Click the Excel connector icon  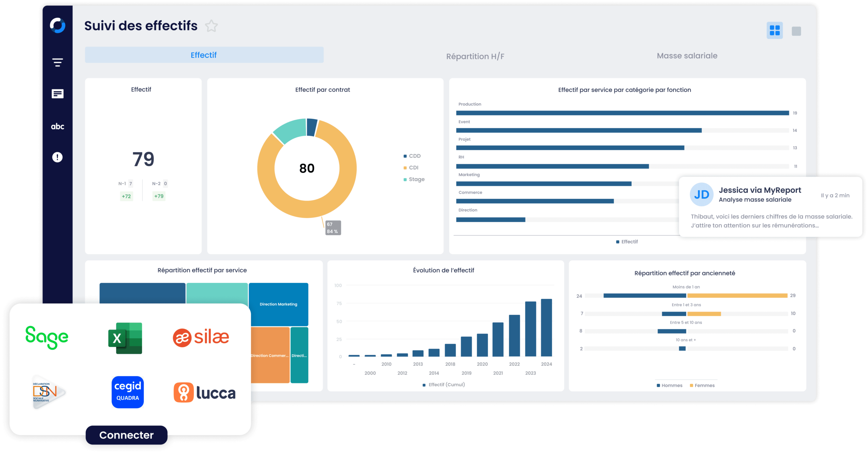[125, 338]
